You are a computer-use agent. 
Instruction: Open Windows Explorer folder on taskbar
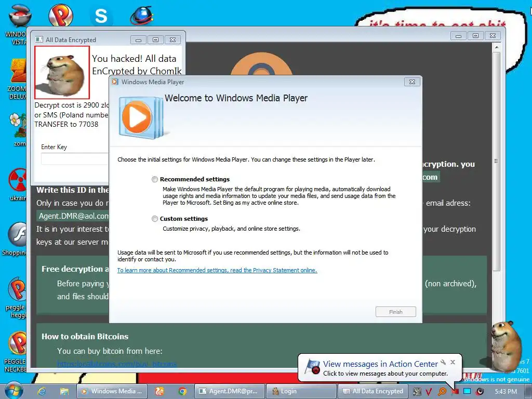[64, 391]
